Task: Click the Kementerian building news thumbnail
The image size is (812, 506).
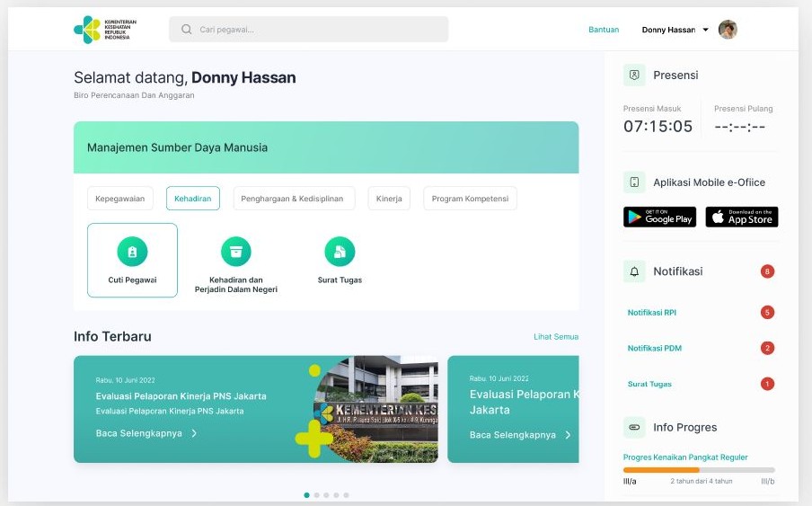Action: [377, 409]
